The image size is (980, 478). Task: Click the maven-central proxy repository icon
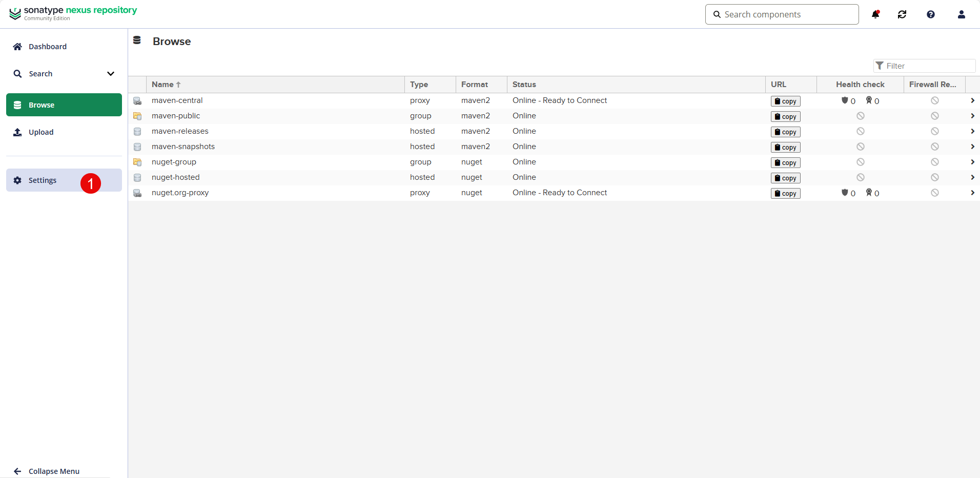[x=137, y=101]
